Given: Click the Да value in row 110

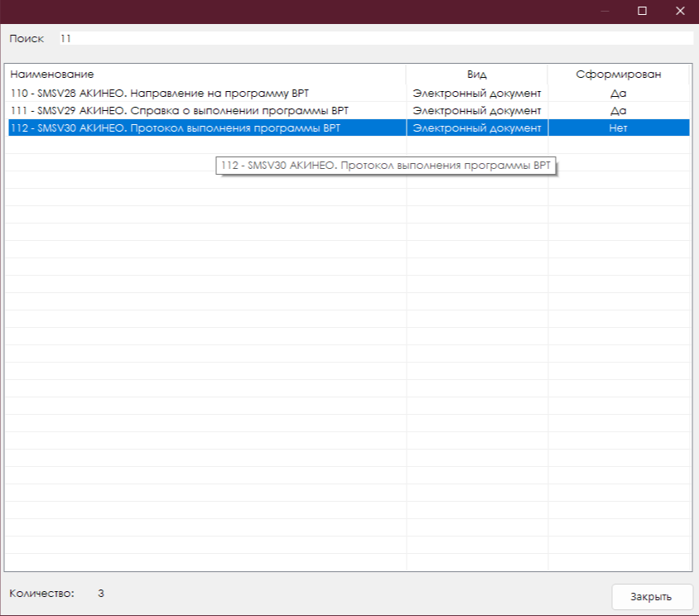Looking at the screenshot, I should [619, 94].
